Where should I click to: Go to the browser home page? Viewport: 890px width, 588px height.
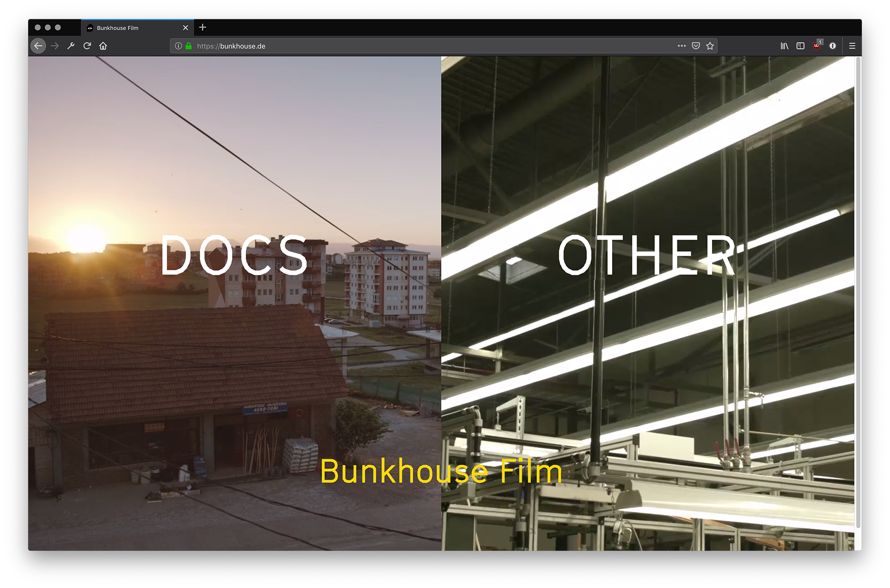pyautogui.click(x=103, y=46)
